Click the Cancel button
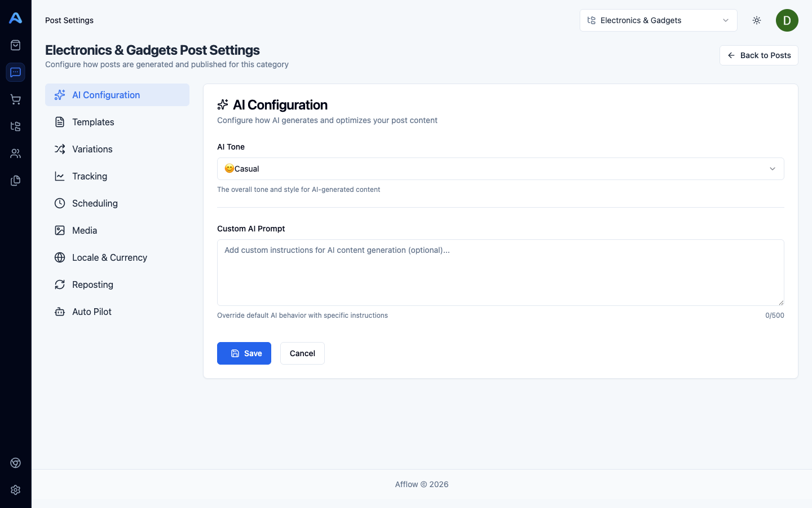Screen dimensions: 812x508 point(302,353)
